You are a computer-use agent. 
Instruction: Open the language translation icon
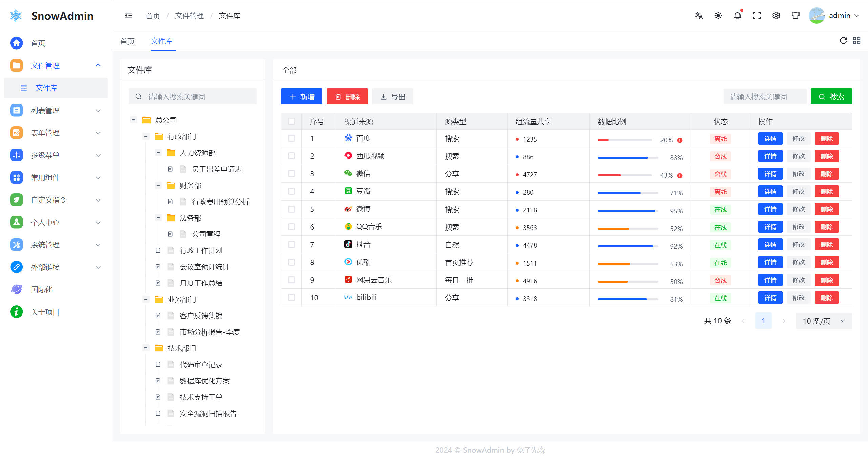pos(699,16)
